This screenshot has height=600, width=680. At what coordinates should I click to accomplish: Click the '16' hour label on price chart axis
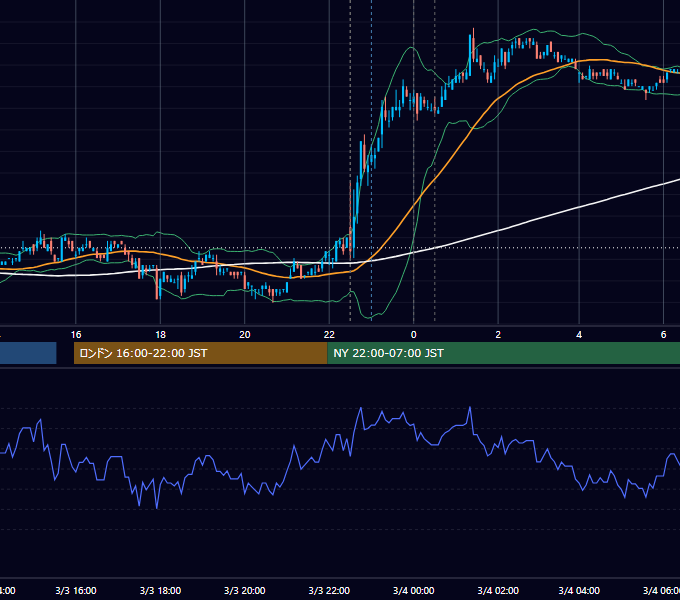point(76,335)
